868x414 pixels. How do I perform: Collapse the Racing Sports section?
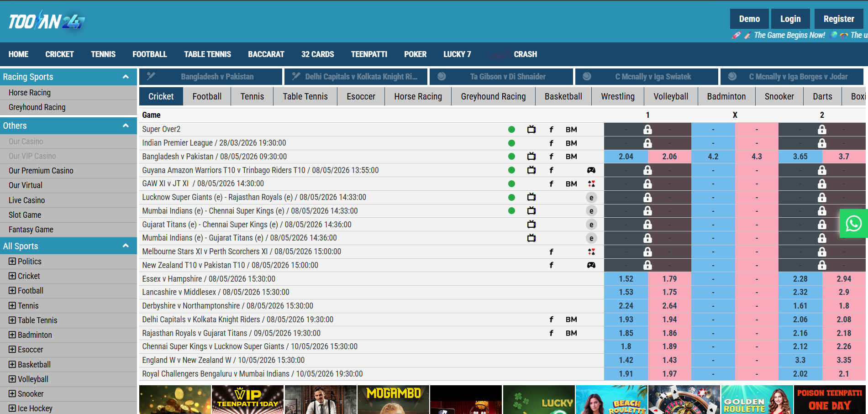[126, 77]
